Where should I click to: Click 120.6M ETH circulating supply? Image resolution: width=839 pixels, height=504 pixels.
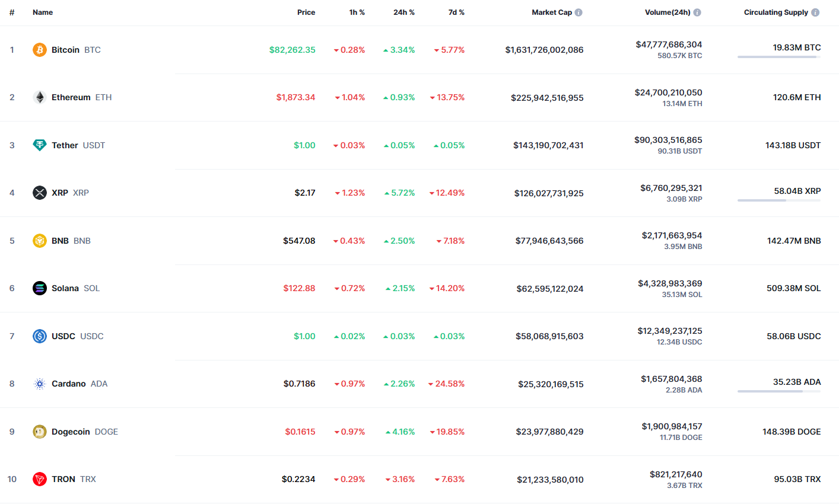point(797,97)
